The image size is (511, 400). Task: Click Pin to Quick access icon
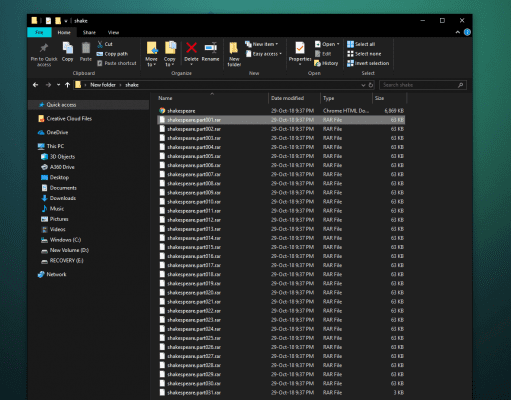coord(44,48)
